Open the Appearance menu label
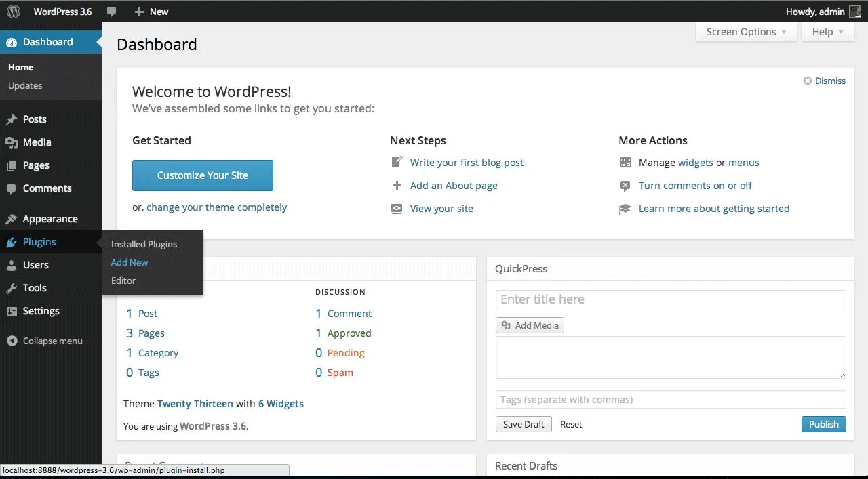The height and width of the screenshot is (479, 868). pos(50,219)
